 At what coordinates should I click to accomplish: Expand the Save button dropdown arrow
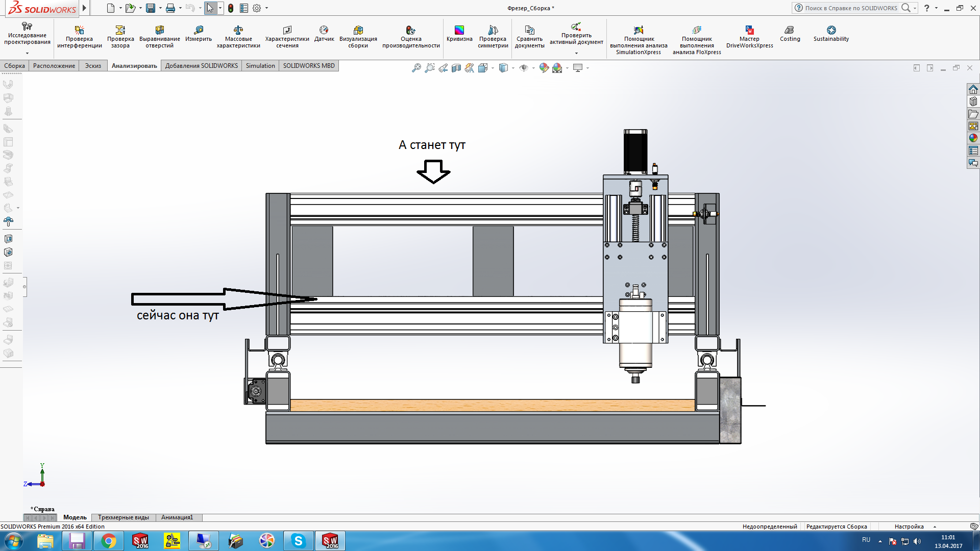[160, 8]
